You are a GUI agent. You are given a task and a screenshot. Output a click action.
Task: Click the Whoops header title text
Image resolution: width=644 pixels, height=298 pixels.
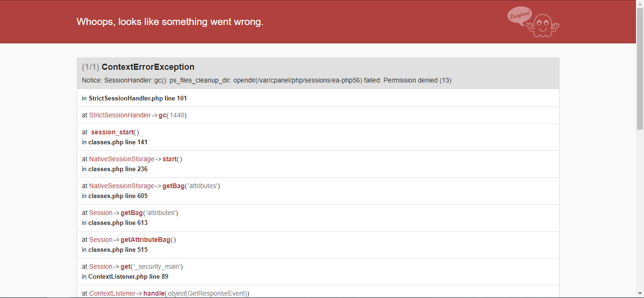pyautogui.click(x=170, y=22)
